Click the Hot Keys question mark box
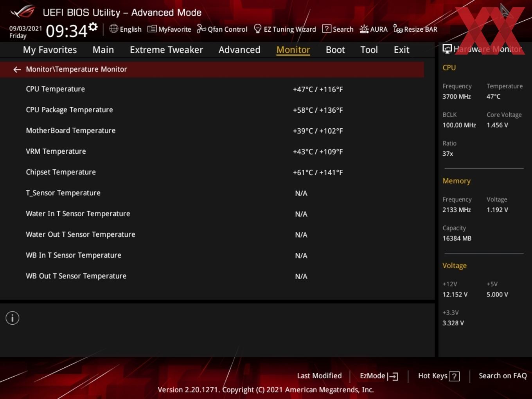This screenshot has height=399, width=532. tap(454, 376)
